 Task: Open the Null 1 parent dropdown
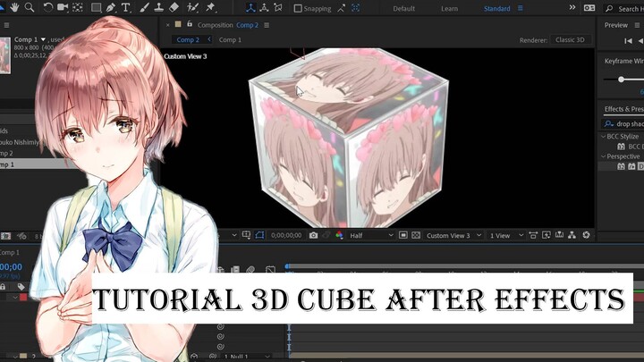tap(247, 357)
